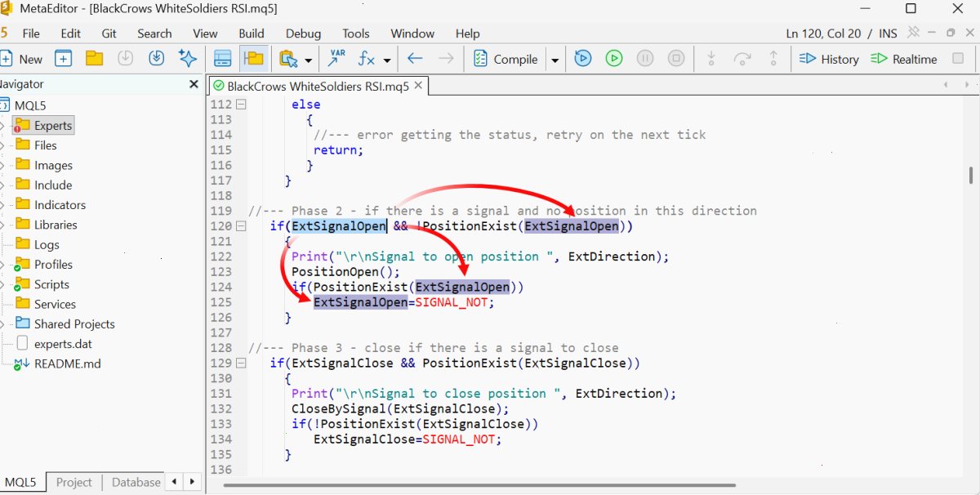Viewport: 980px width, 495px height.
Task: Expand the Include folder node
Action: point(2,185)
